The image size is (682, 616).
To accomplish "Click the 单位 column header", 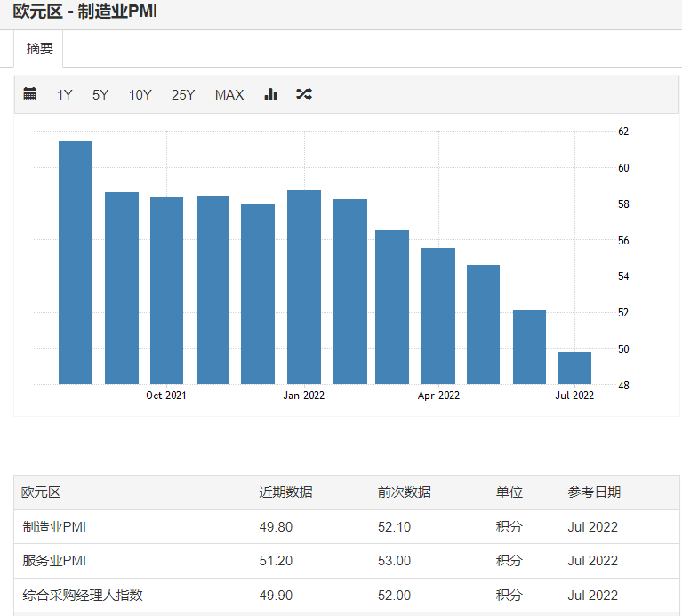I will tap(509, 492).
